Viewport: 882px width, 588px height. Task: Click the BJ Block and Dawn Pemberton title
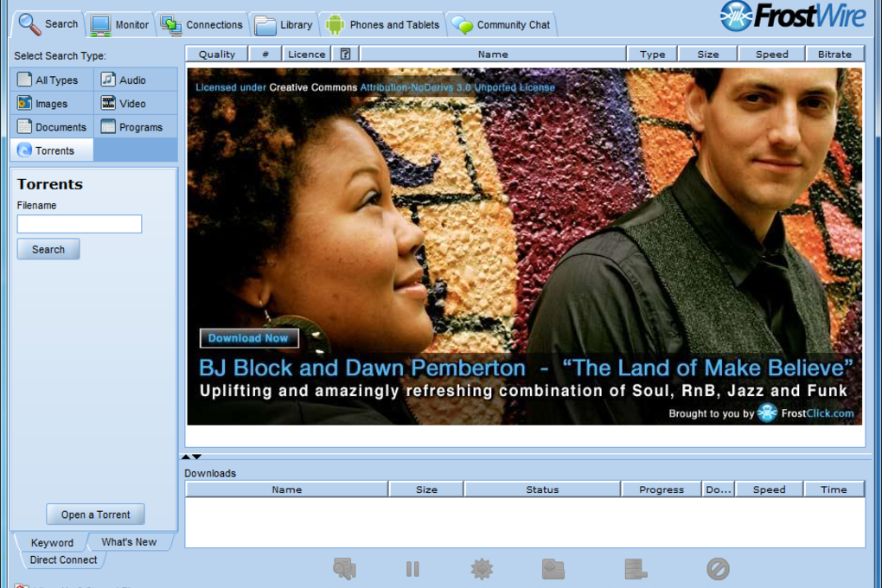(362, 368)
